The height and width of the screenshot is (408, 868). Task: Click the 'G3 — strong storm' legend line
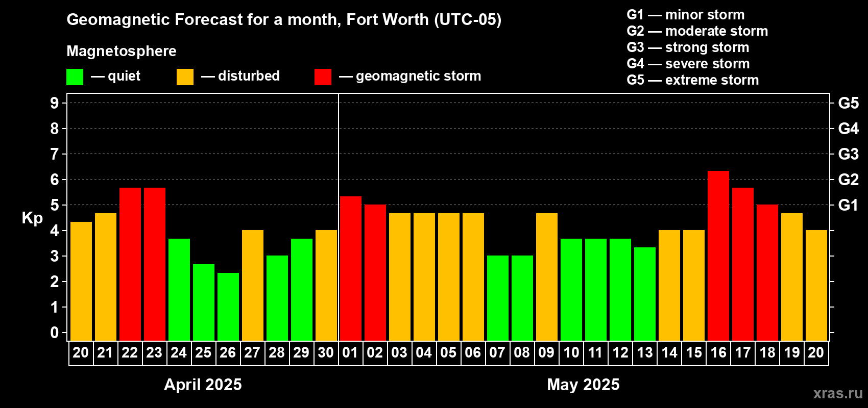[688, 47]
